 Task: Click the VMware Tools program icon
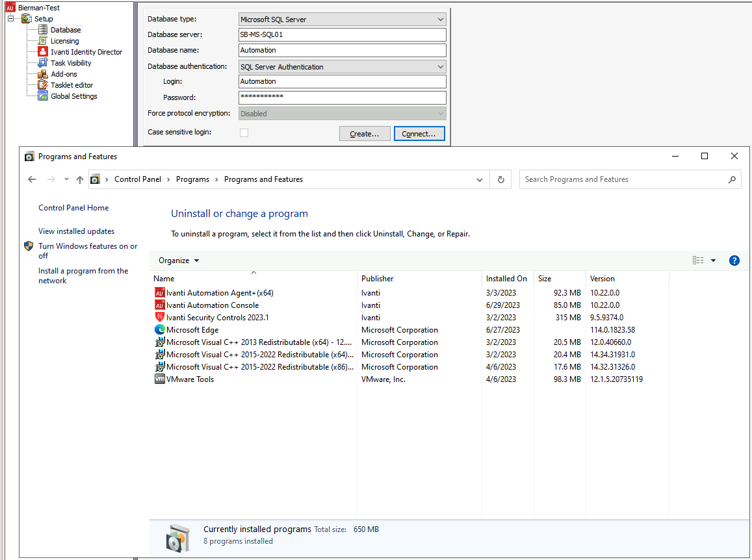tap(160, 379)
